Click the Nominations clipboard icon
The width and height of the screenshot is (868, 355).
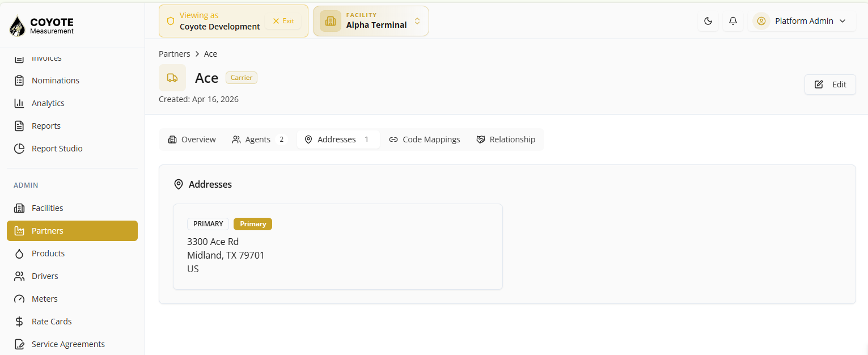point(19,81)
